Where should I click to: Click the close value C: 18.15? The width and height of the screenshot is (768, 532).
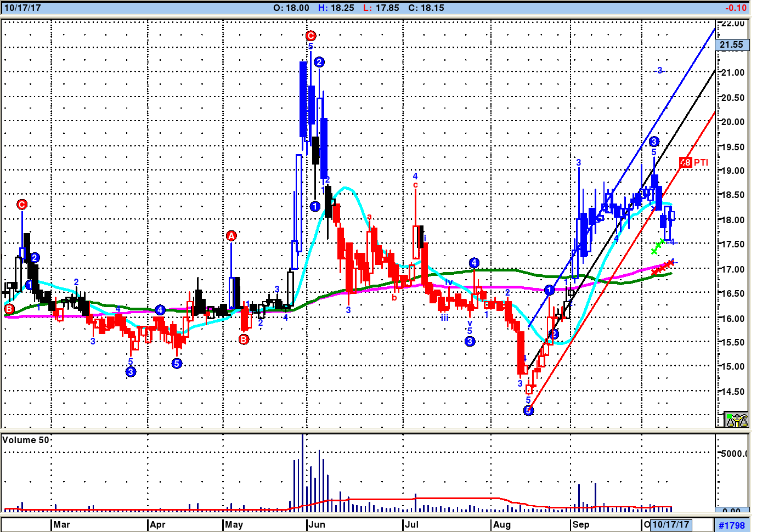(426, 8)
